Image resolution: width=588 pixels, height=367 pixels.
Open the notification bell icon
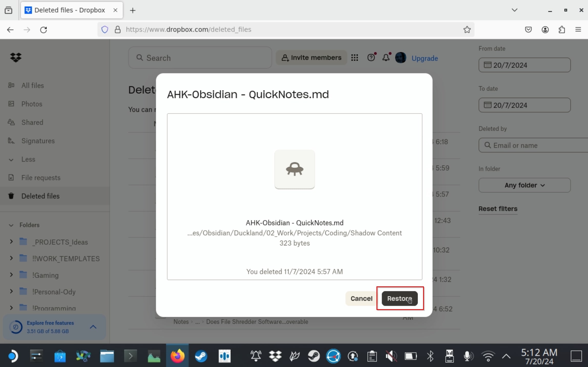coord(386,58)
